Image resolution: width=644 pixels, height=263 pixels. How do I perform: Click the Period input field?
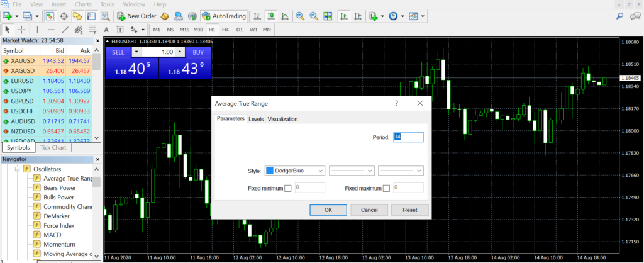tap(408, 137)
